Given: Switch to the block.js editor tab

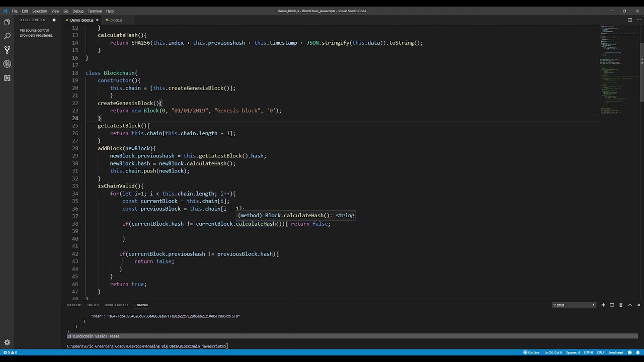Looking at the screenshot, I should [116, 20].
